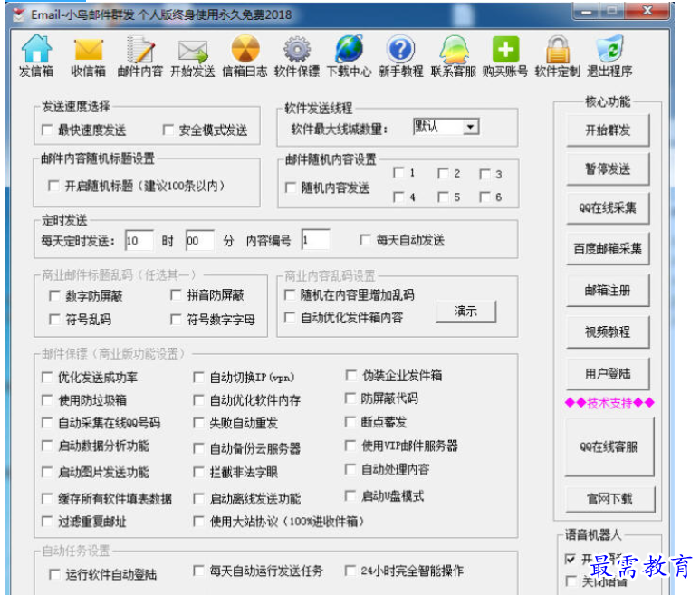Image resolution: width=700 pixels, height=595 pixels.
Task: Enable 使用VIP邮件服务器 checkbox
Action: (x=350, y=446)
